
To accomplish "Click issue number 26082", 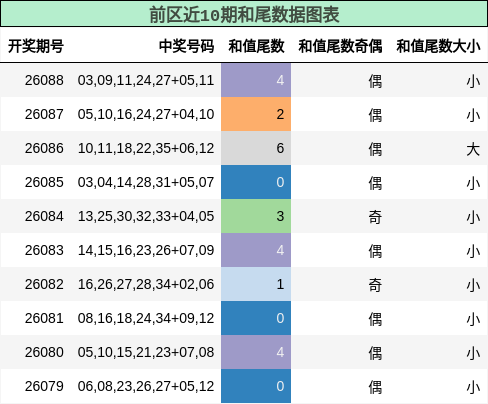I will point(44,284).
